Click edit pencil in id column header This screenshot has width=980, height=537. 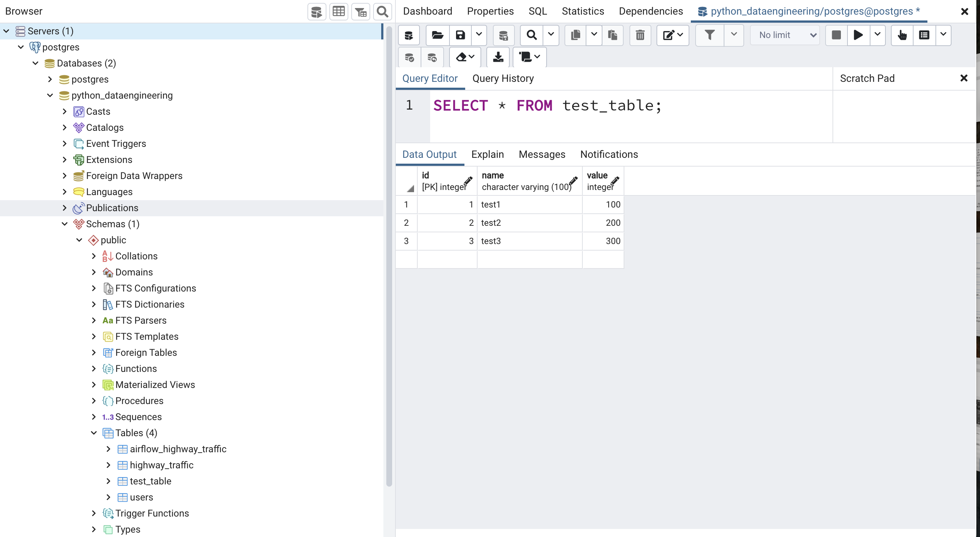(x=468, y=180)
